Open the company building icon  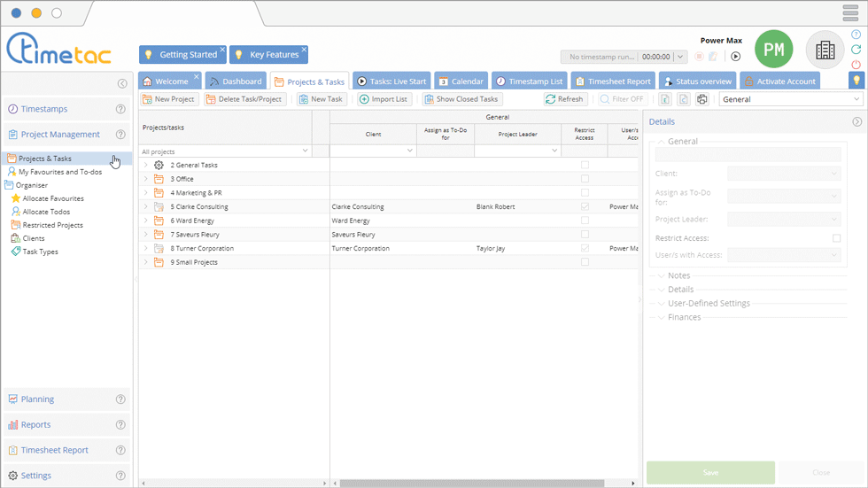click(x=825, y=50)
